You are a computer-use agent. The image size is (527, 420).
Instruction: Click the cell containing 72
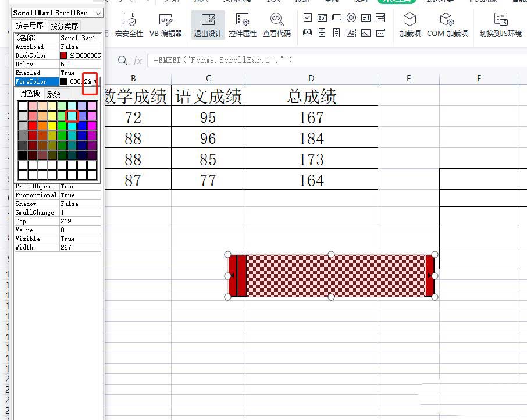138,116
